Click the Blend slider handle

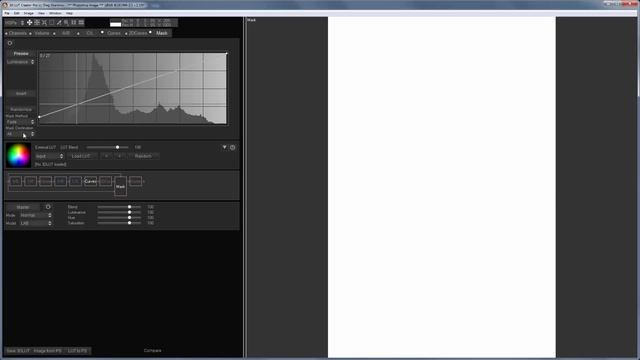pyautogui.click(x=129, y=207)
